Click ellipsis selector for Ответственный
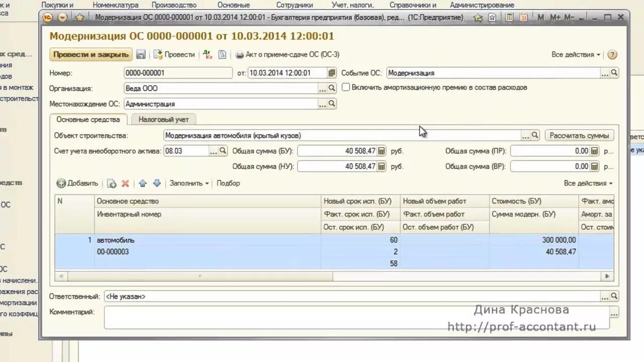This screenshot has width=644, height=362. [605, 296]
